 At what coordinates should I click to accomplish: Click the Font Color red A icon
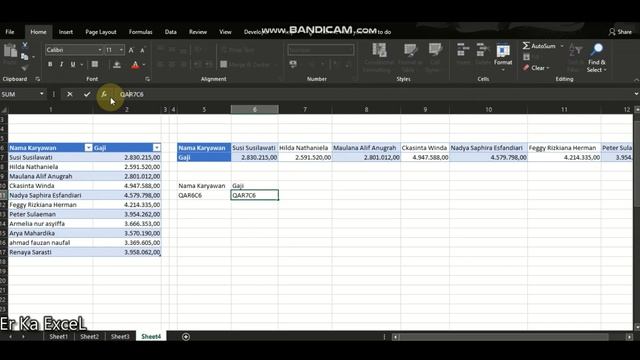click(135, 64)
